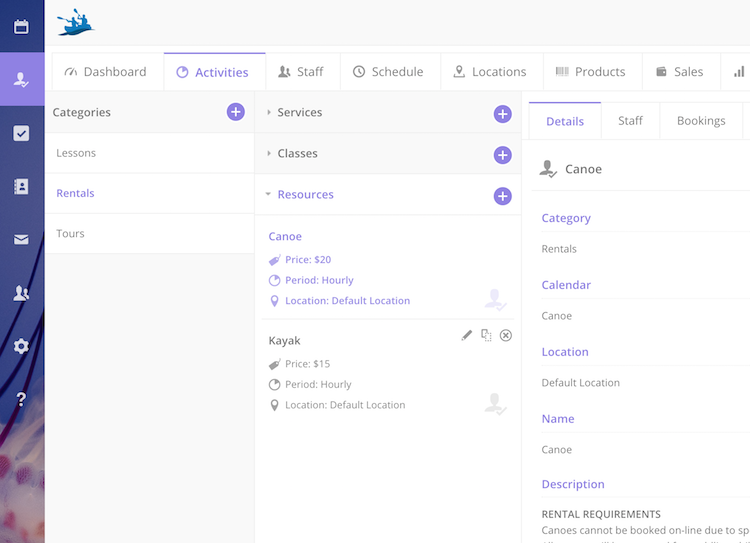Screen dimensions: 750x543
Task: Click the Canoe period clock icon
Action: click(x=275, y=280)
